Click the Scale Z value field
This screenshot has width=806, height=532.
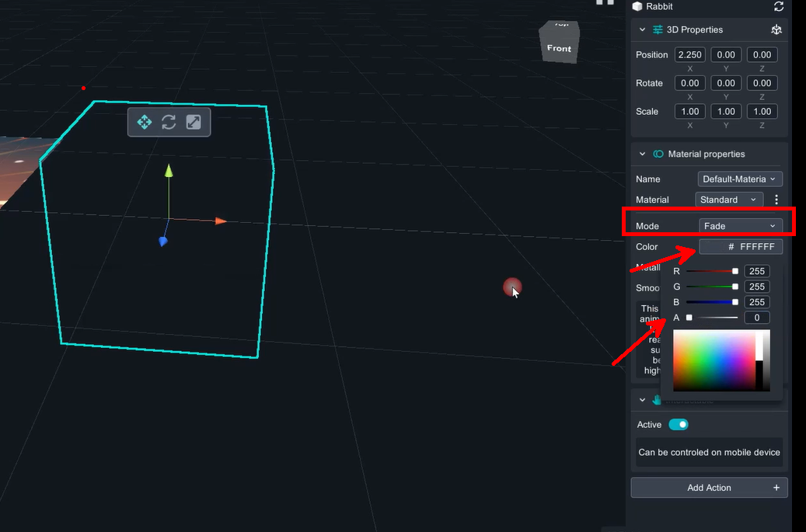pos(762,111)
